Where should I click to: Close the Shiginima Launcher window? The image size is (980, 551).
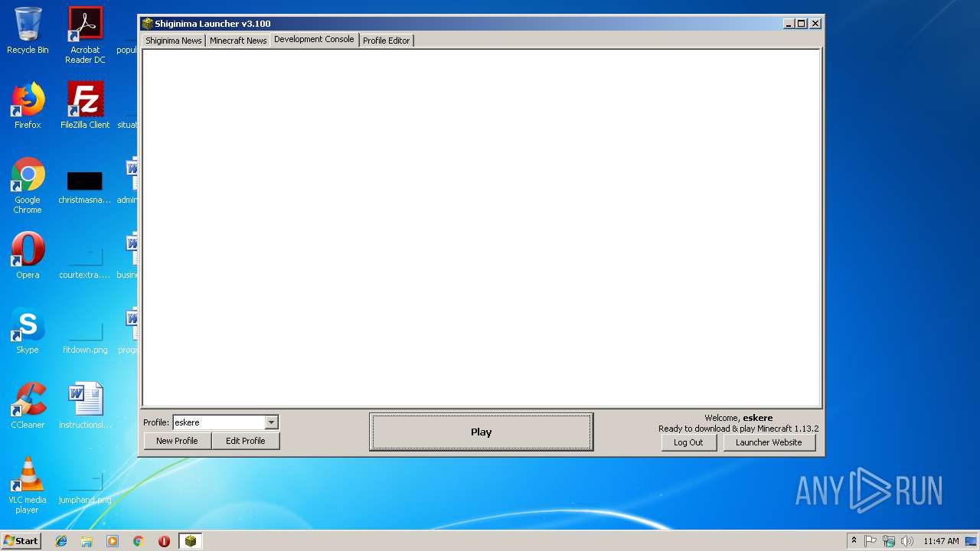tap(815, 24)
